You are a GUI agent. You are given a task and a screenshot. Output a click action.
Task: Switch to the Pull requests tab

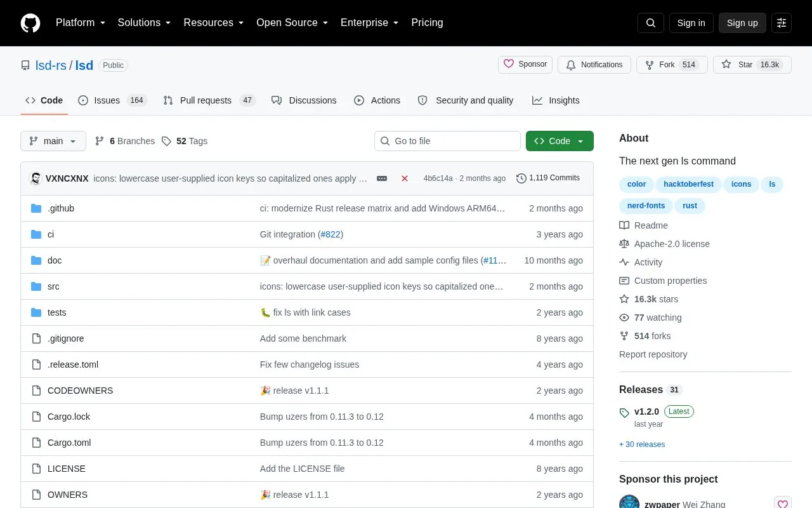tap(209, 100)
